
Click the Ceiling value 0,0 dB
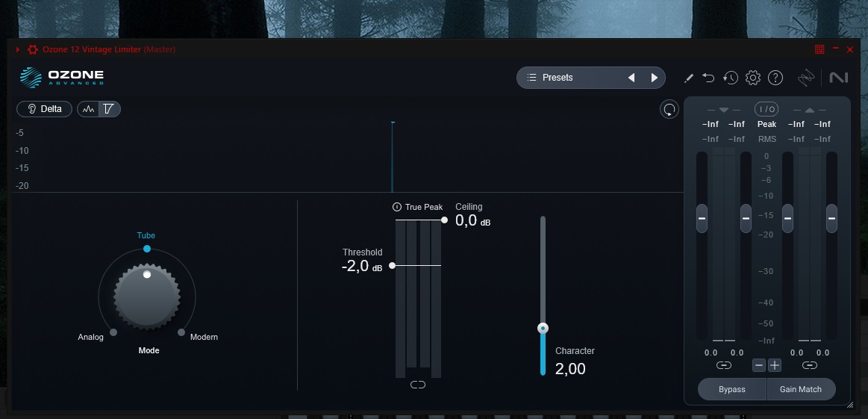click(x=472, y=220)
